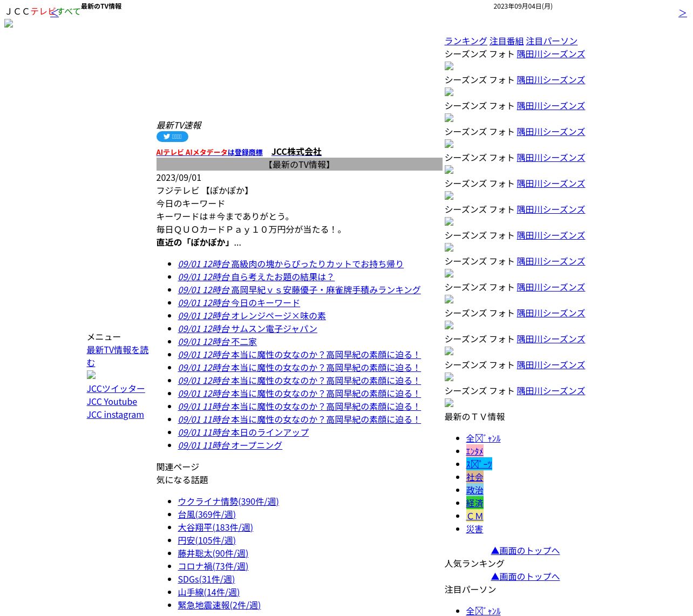
Task: Open the ランキング tab
Action: point(466,41)
